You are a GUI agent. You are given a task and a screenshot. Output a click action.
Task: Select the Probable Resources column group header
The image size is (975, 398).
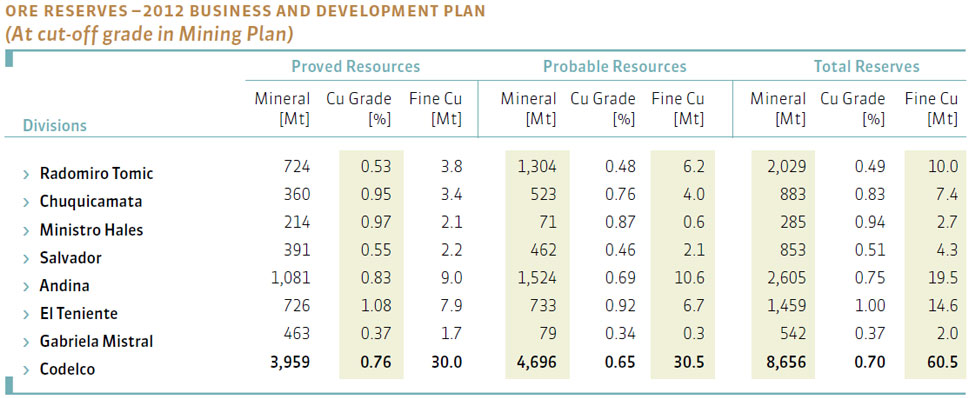(615, 67)
